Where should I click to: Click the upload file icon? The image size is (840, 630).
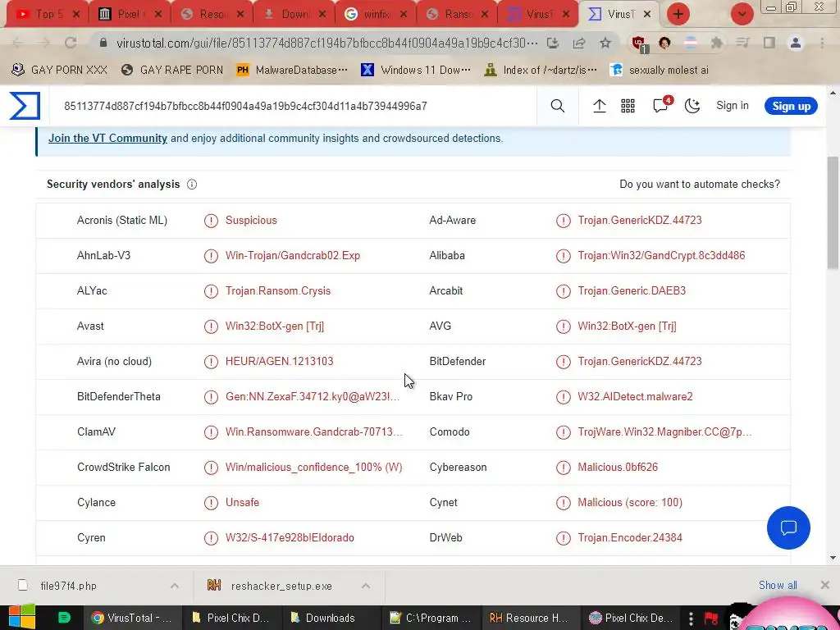click(x=600, y=106)
